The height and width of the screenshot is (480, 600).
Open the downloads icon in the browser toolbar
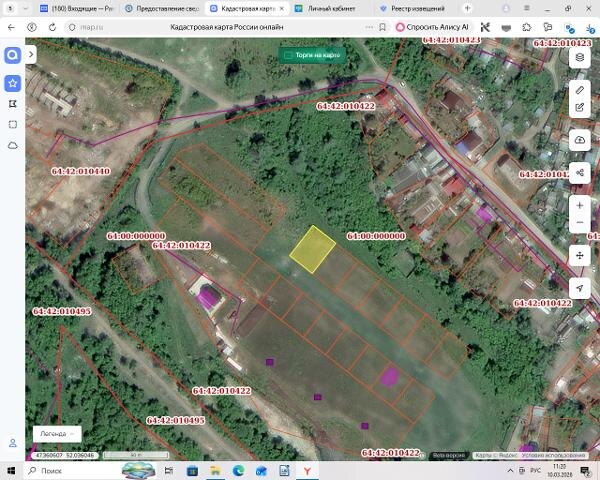(x=590, y=28)
